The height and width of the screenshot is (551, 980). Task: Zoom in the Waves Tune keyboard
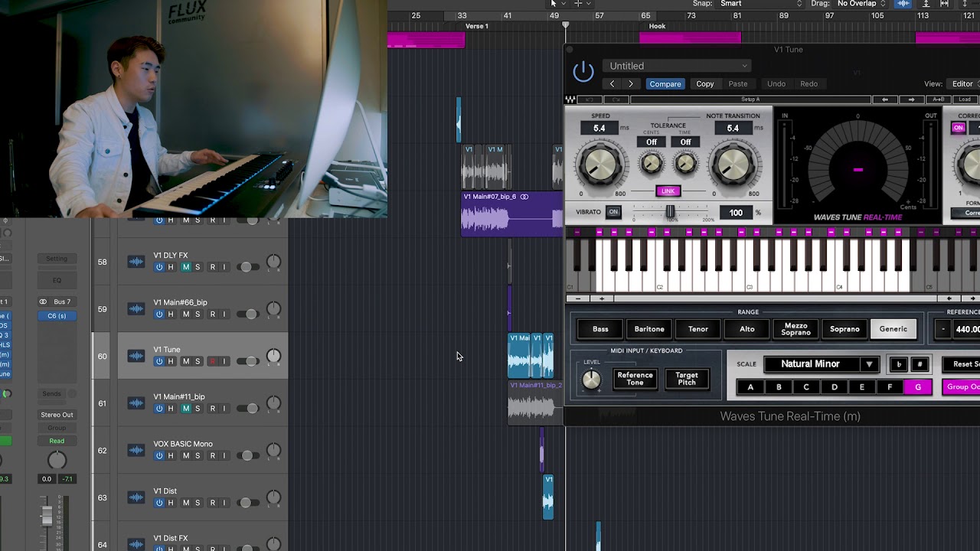click(602, 298)
